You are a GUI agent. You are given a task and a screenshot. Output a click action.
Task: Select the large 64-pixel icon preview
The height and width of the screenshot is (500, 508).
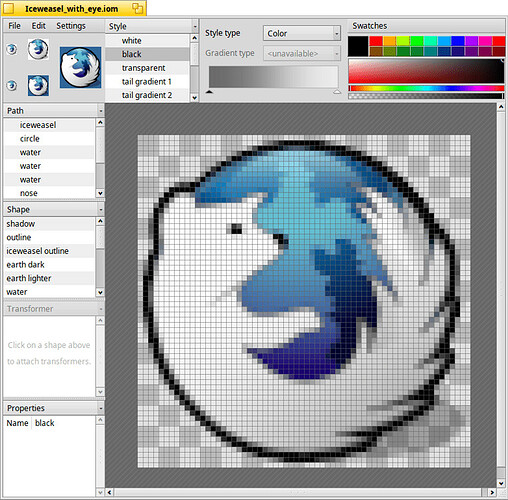[80, 67]
